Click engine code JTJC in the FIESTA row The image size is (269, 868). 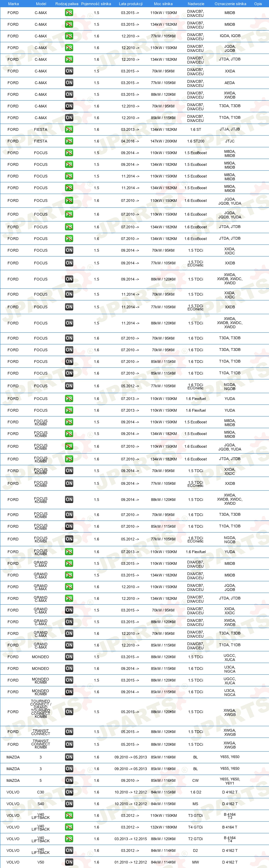(x=230, y=141)
